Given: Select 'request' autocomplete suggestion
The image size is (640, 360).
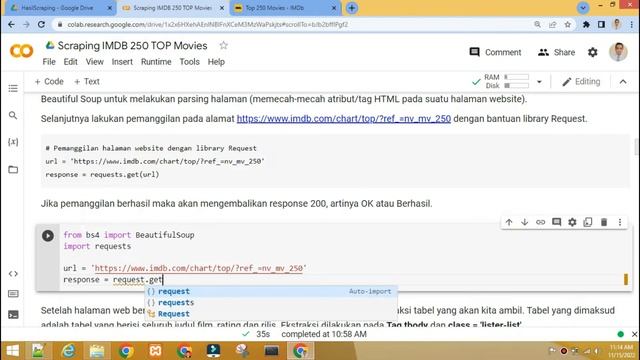Looking at the screenshot, I should click(271, 291).
